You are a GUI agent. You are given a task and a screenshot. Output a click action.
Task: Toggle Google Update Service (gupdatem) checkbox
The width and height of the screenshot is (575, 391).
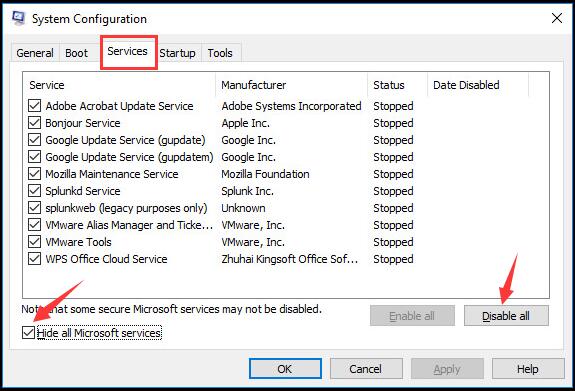coord(34,157)
